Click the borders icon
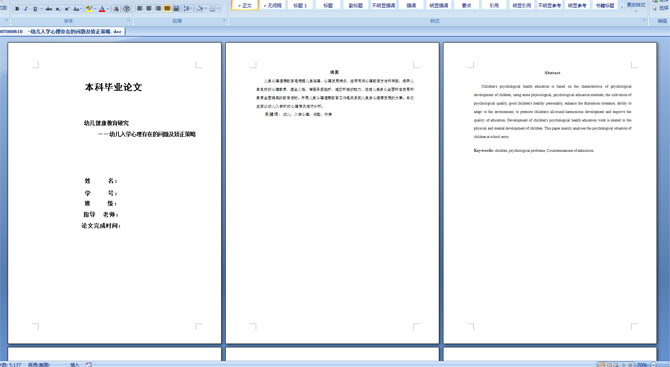The width and height of the screenshot is (670, 367). click(x=213, y=9)
